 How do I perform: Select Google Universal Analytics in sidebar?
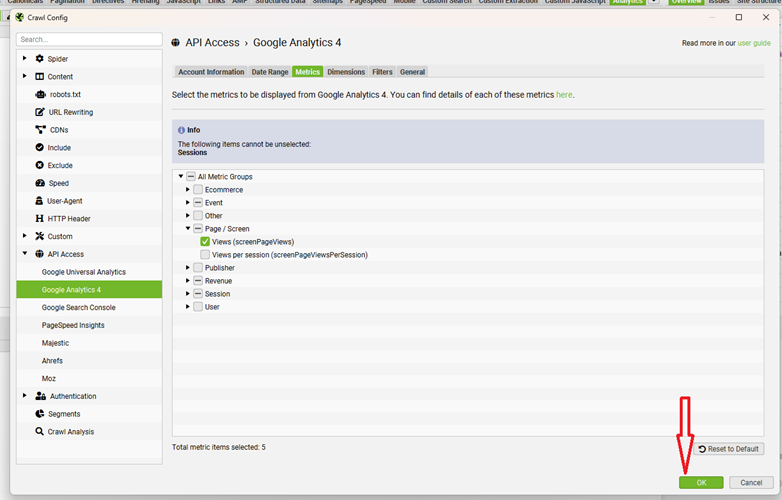point(89,272)
